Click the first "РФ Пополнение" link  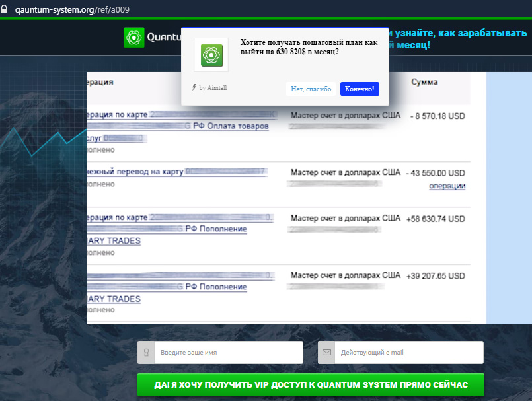pos(216,229)
